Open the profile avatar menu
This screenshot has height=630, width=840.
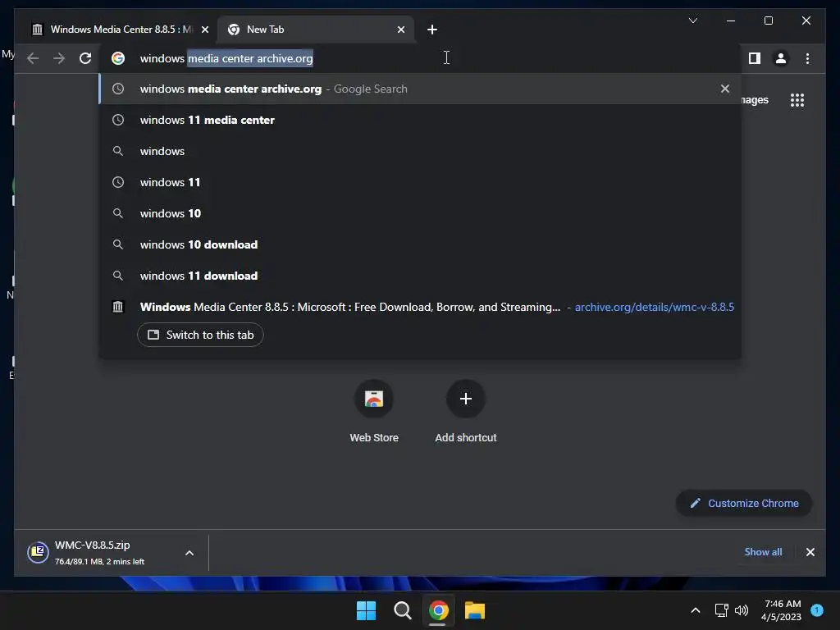[x=781, y=58]
